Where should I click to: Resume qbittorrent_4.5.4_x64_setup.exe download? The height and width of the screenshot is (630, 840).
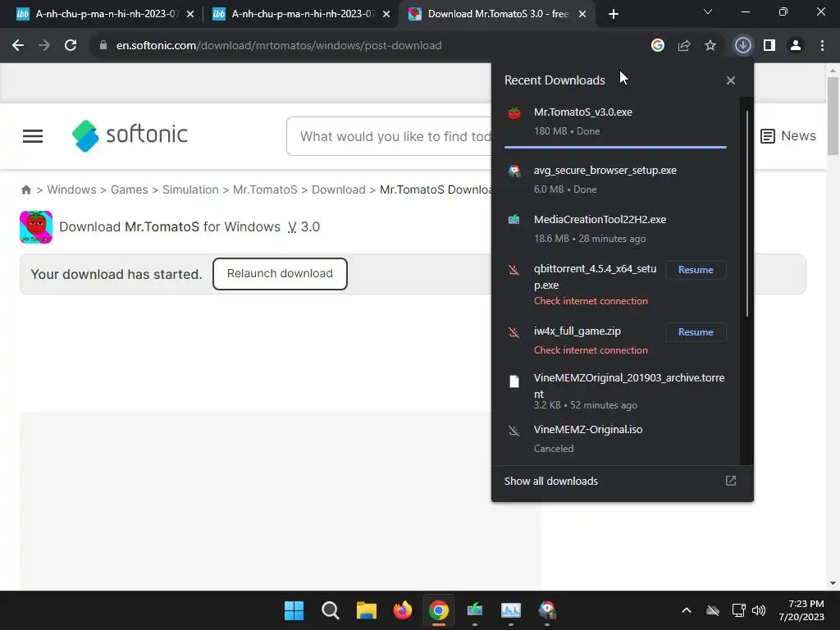pos(696,270)
